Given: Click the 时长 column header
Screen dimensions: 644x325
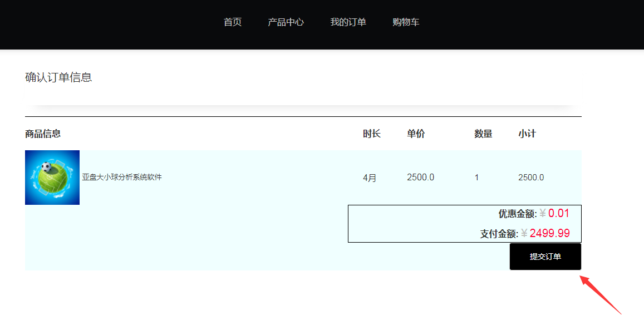Looking at the screenshot, I should (372, 134).
